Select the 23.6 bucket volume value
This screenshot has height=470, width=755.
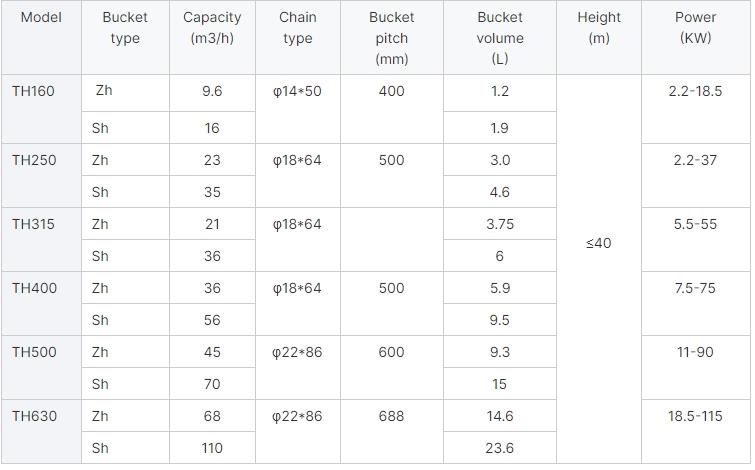pos(500,448)
